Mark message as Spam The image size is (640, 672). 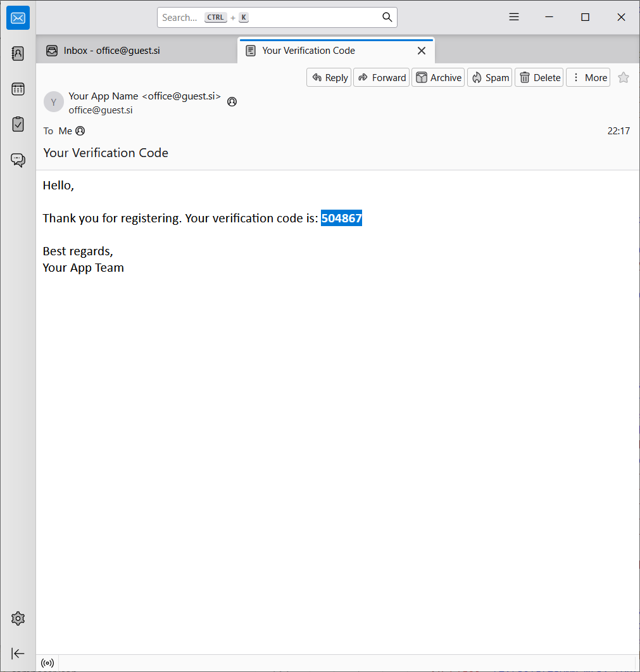[x=490, y=77]
